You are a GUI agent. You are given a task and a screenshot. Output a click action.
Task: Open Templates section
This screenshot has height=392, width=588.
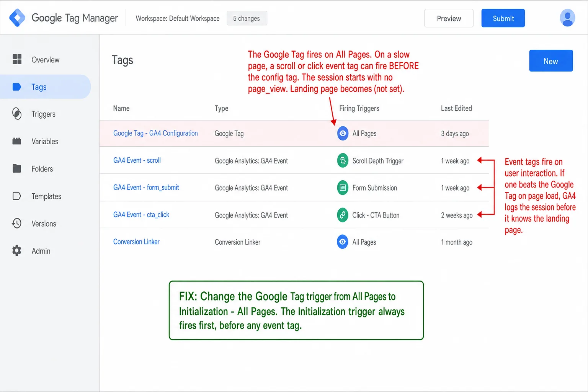tap(46, 196)
